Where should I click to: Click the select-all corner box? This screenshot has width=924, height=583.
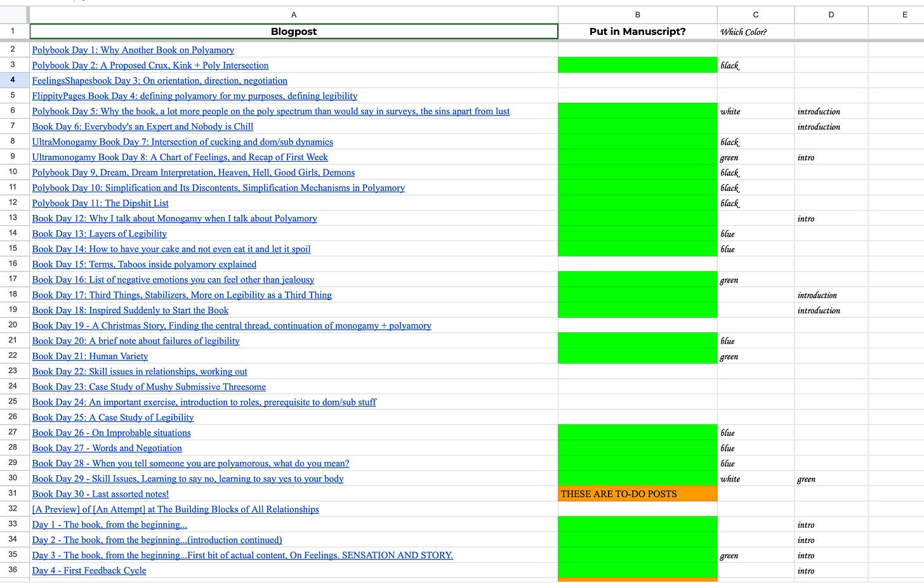(15, 15)
